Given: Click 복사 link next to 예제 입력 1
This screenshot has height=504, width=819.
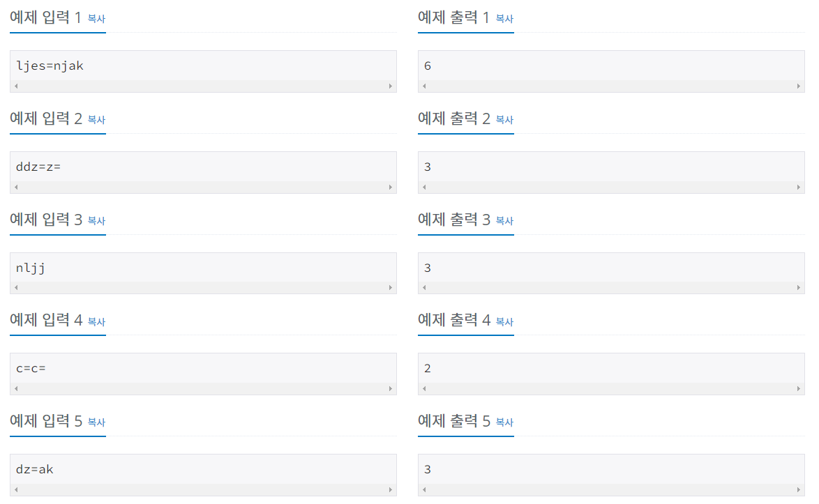Looking at the screenshot, I should pyautogui.click(x=96, y=19).
